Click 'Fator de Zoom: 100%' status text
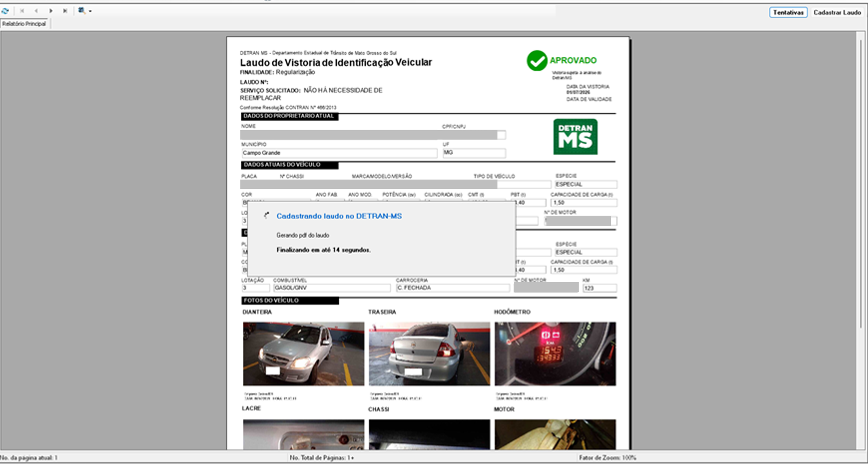 (x=608, y=458)
